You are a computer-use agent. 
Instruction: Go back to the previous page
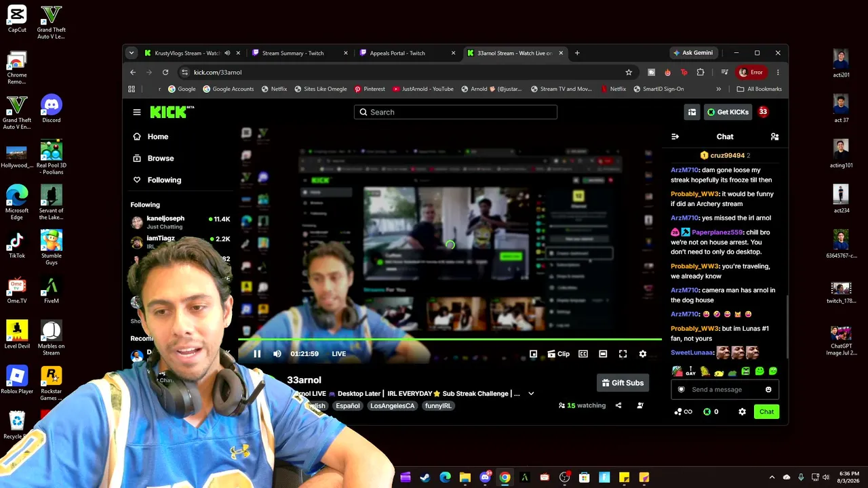(x=133, y=73)
